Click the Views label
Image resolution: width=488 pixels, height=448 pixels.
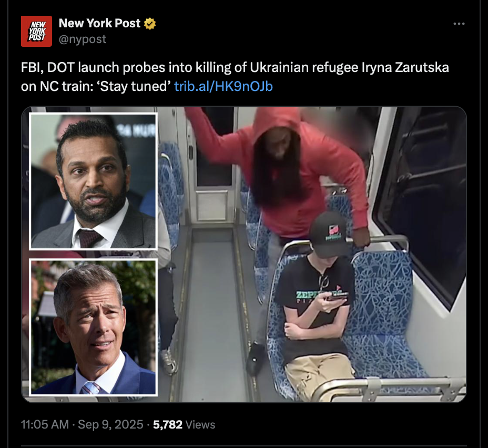point(200,425)
